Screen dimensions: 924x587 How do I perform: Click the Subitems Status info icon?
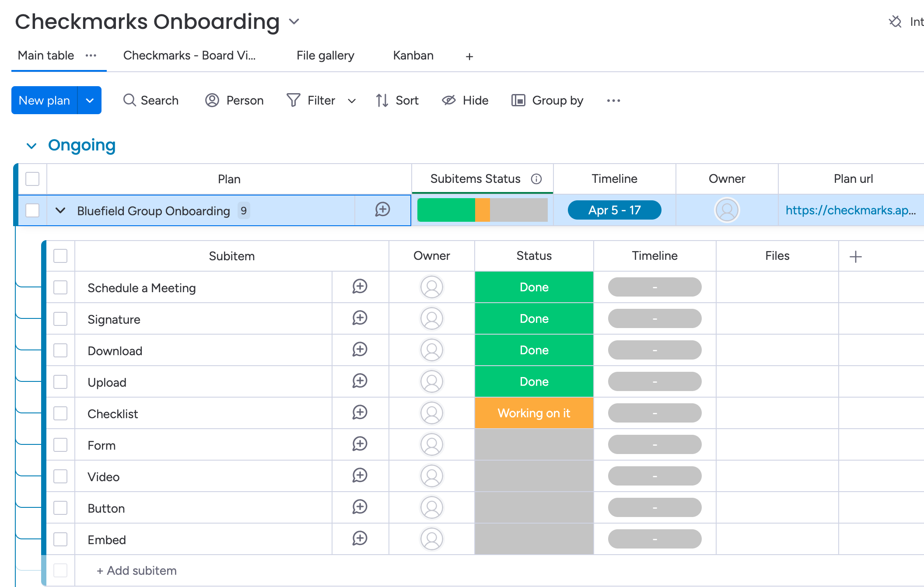click(536, 179)
